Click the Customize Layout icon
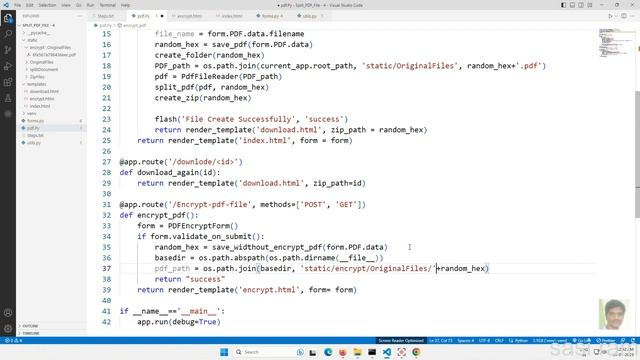 tap(590, 5)
